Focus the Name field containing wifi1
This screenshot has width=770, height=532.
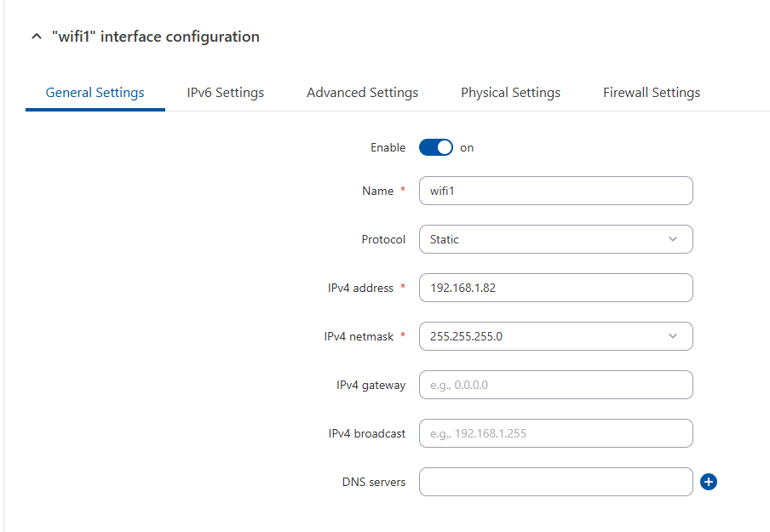coord(555,191)
